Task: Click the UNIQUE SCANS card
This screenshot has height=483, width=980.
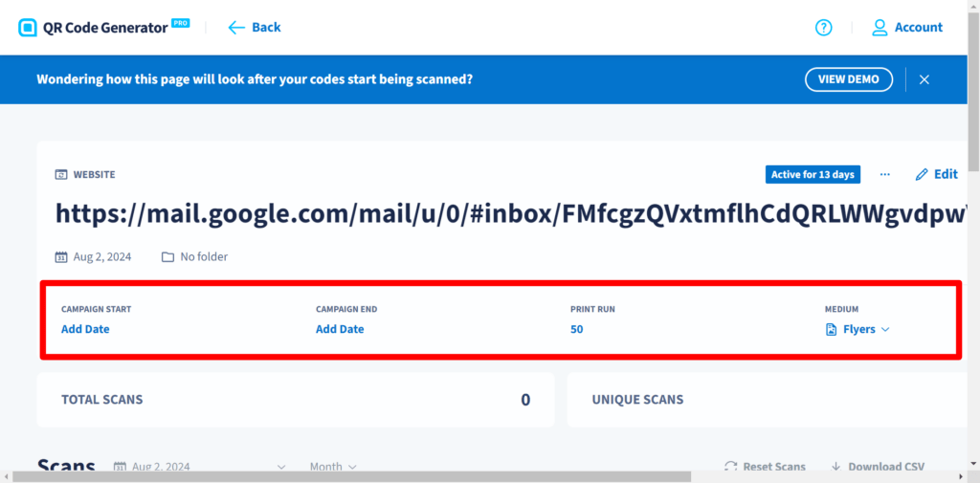Action: coord(768,400)
